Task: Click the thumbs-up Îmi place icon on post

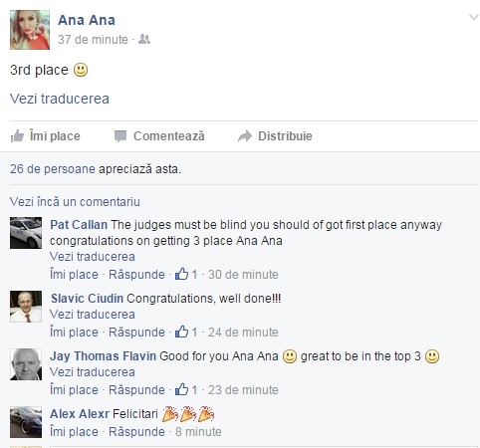Action: 17,135
